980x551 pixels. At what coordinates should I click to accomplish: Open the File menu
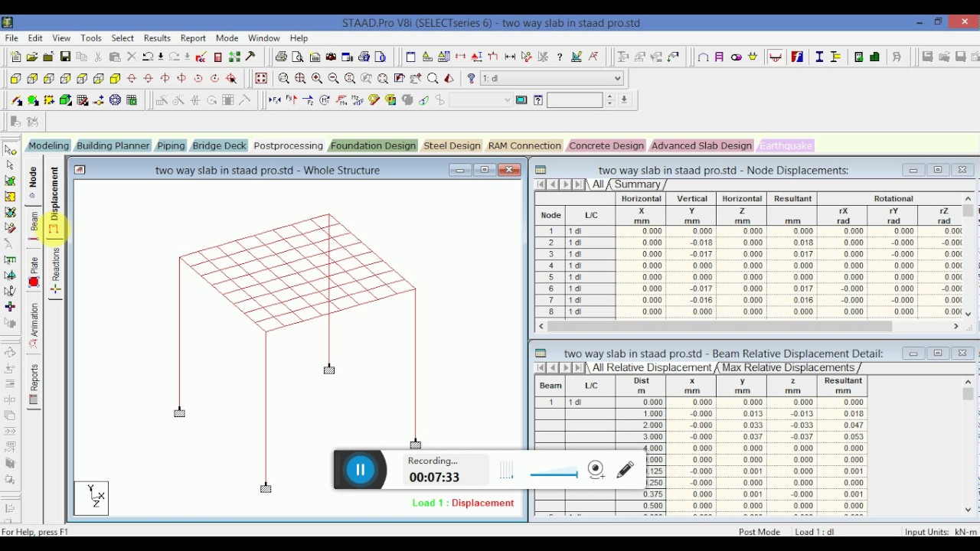[x=11, y=38]
